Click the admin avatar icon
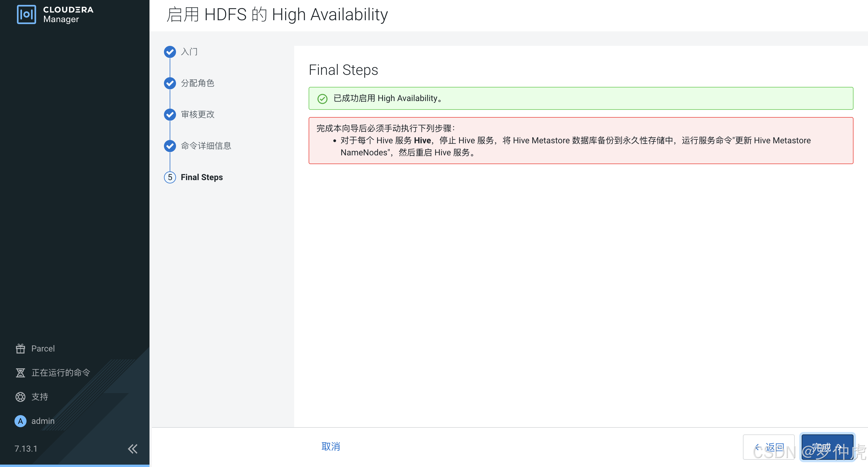This screenshot has width=868, height=467. tap(20, 421)
